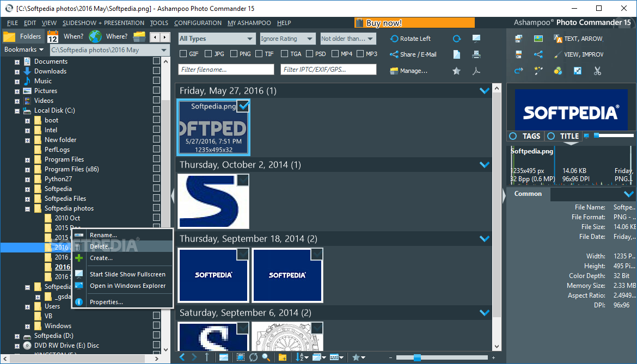Click the Share / E-Mail button
This screenshot has width=637, height=364.
[x=413, y=54]
